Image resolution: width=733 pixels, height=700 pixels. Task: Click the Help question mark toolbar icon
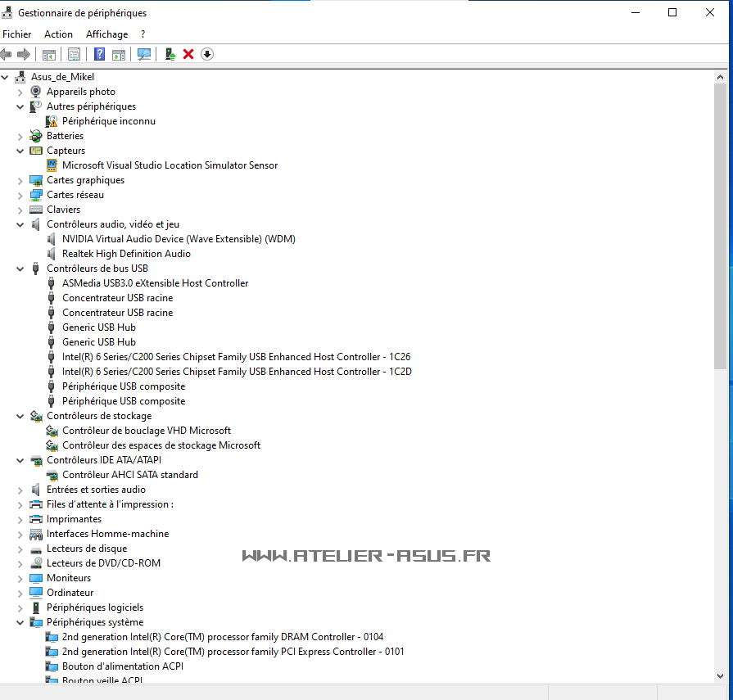tap(99, 54)
